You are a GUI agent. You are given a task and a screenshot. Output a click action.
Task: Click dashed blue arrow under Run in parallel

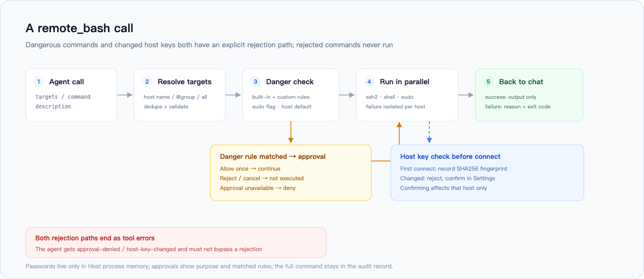click(x=429, y=132)
